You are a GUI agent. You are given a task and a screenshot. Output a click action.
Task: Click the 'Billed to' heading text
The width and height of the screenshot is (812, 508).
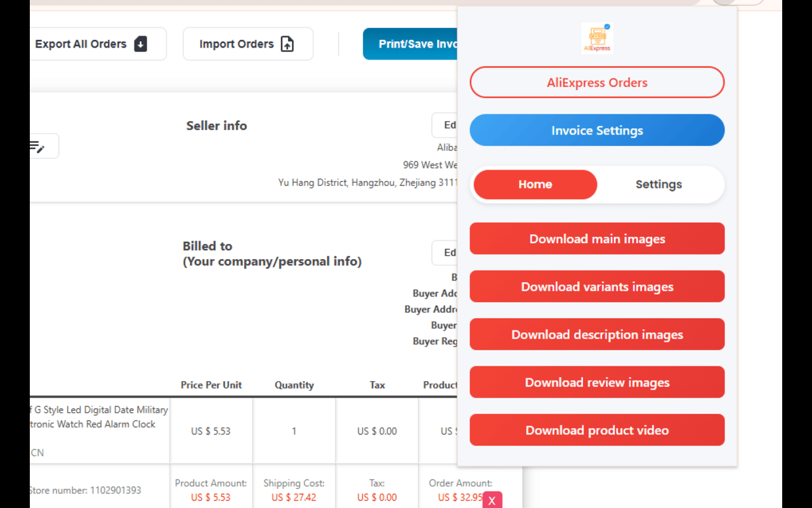click(x=207, y=246)
